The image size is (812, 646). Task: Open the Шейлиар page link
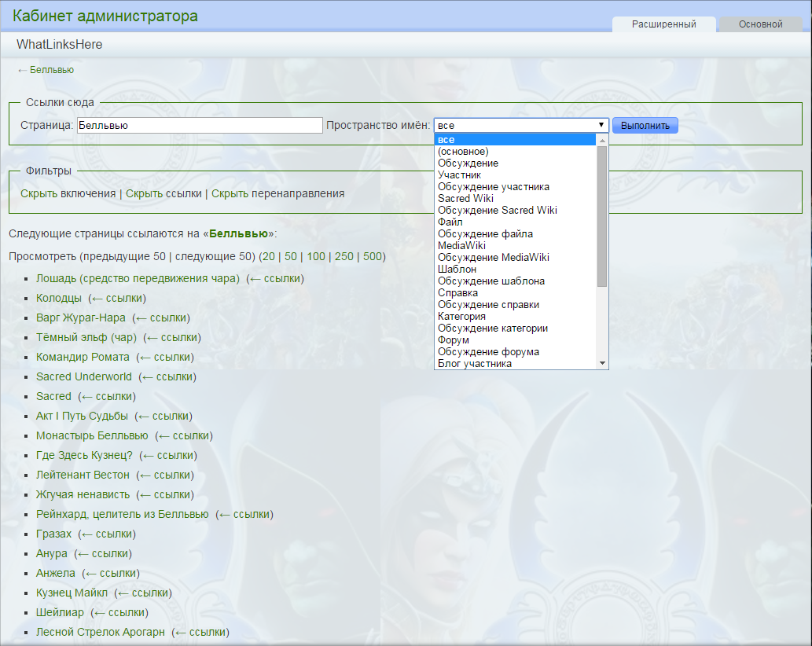(x=60, y=613)
